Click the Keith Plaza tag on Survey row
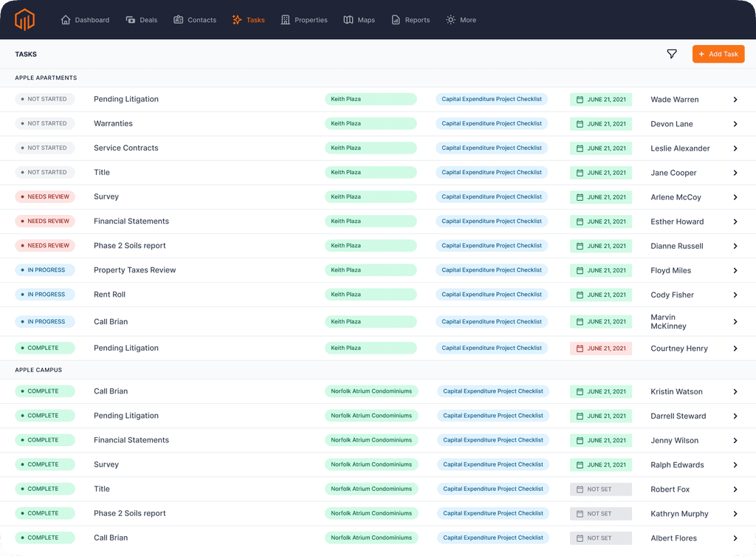The width and height of the screenshot is (756, 556). (371, 196)
